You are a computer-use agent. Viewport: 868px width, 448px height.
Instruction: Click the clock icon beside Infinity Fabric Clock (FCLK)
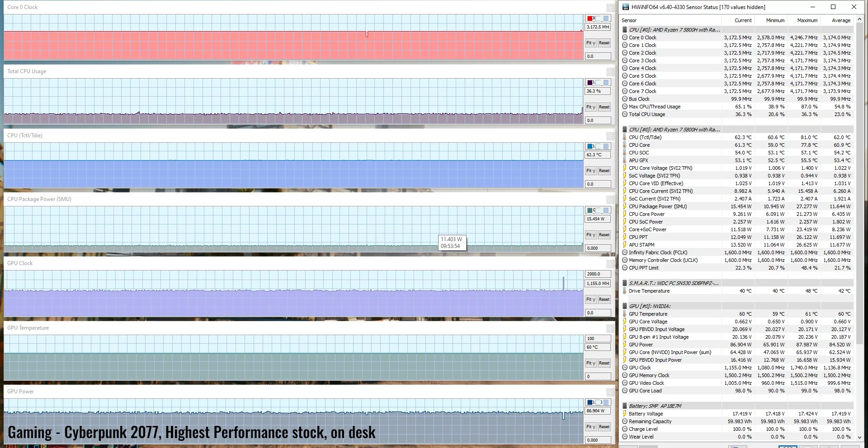pos(625,252)
